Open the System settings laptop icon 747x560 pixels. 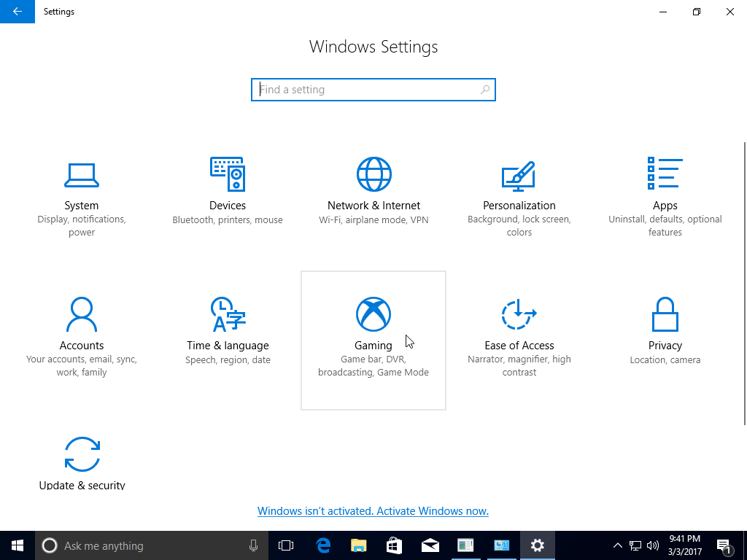[x=82, y=175]
